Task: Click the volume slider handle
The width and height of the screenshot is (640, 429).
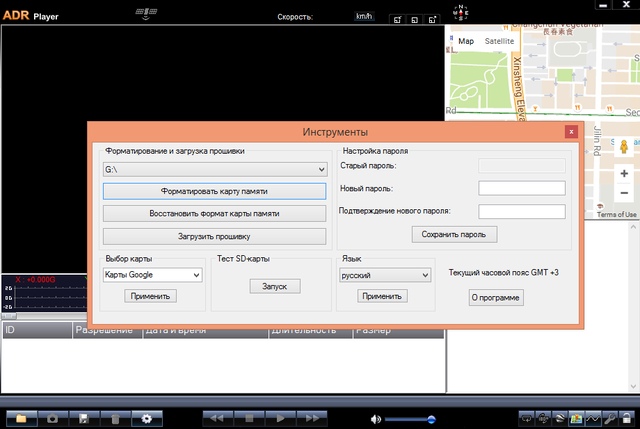Action: (x=431, y=418)
